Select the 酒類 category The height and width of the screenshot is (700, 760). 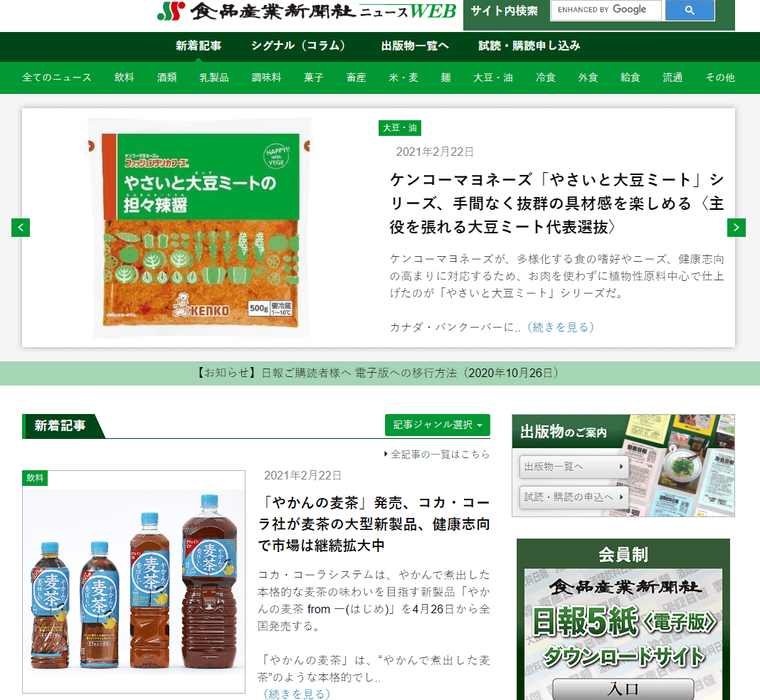coord(167,78)
